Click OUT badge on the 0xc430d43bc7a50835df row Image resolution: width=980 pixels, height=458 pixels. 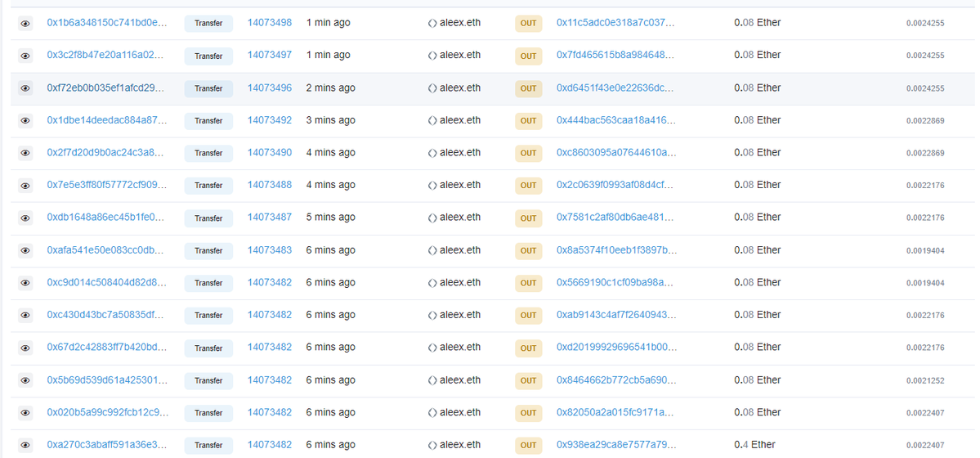pos(528,315)
